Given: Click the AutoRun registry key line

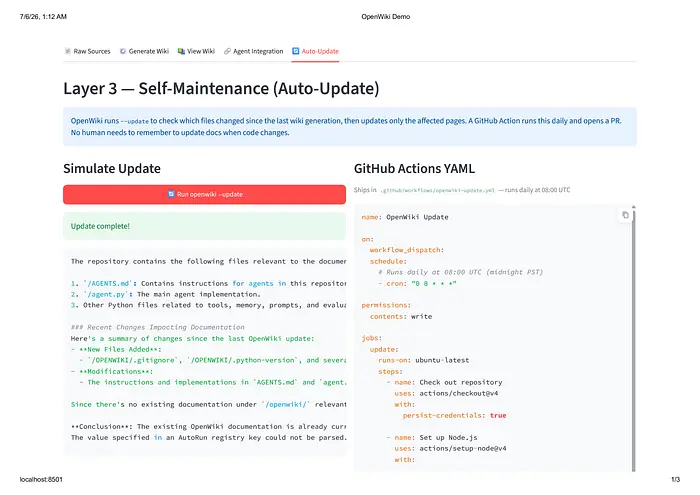Looking at the screenshot, I should coord(208,438).
